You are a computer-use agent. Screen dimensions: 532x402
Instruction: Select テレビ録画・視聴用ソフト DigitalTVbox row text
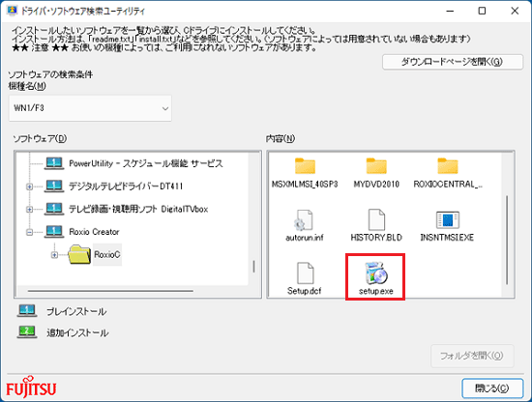pos(138,209)
